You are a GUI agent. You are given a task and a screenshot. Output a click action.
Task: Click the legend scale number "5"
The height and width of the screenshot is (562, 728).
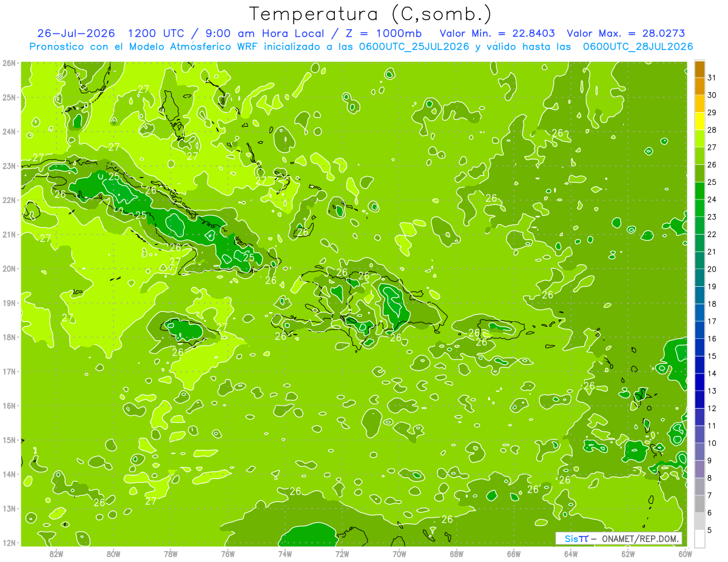[710, 530]
